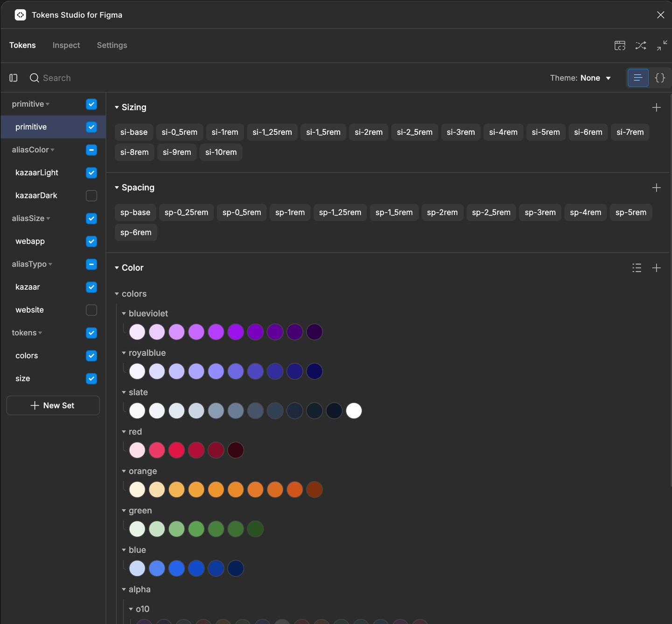Image resolution: width=672 pixels, height=624 pixels.
Task: Uncheck the size set checkbox
Action: coord(91,379)
